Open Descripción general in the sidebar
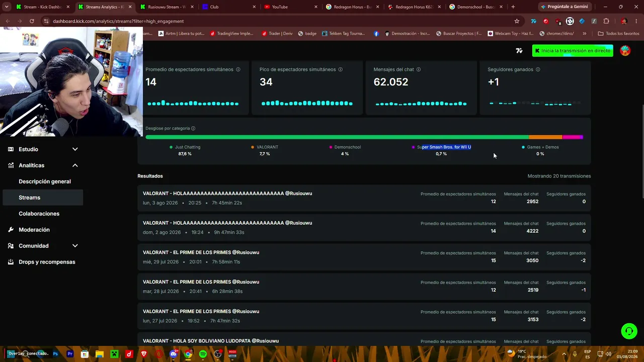This screenshot has height=362, width=644. (x=45, y=182)
